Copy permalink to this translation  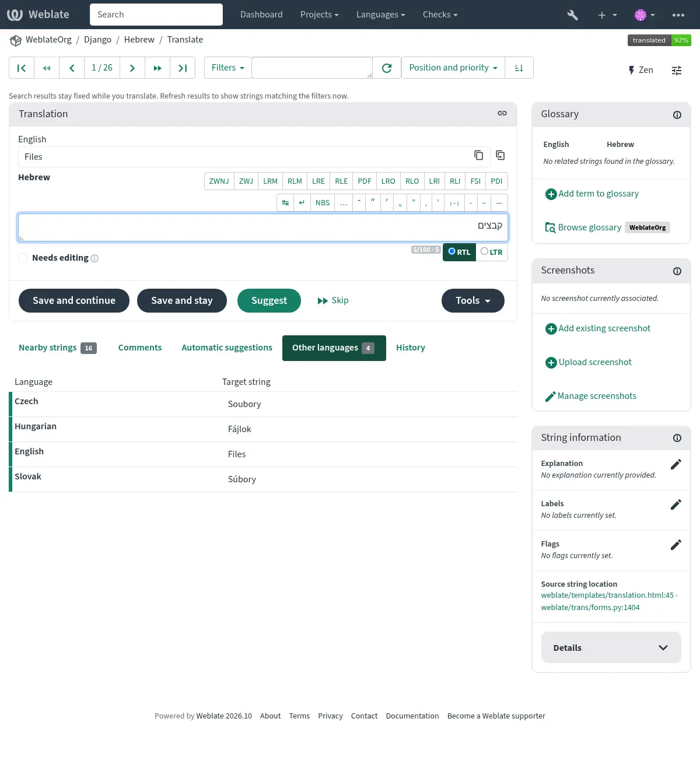pos(502,114)
